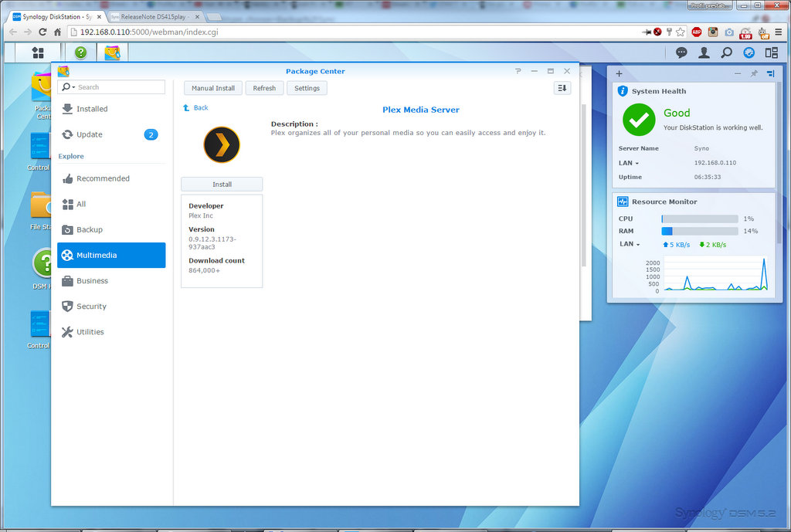Open the Package Center desktop shortcut
The width and height of the screenshot is (791, 532).
point(42,96)
